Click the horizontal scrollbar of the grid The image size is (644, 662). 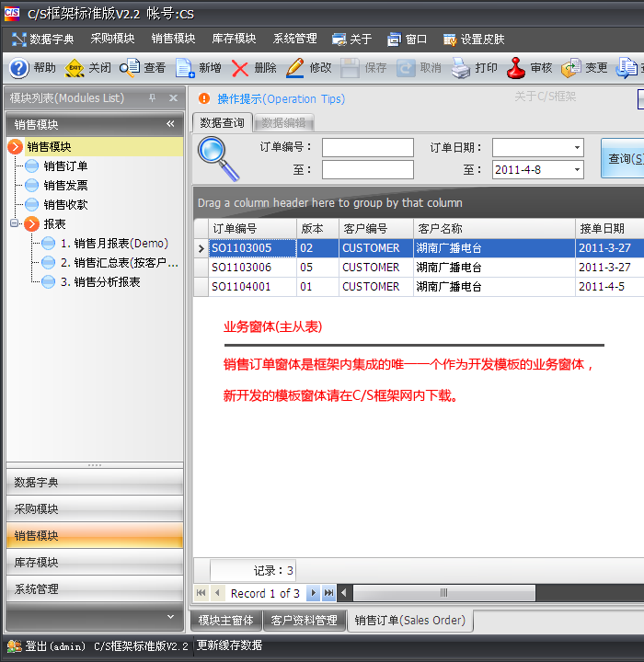click(x=443, y=593)
